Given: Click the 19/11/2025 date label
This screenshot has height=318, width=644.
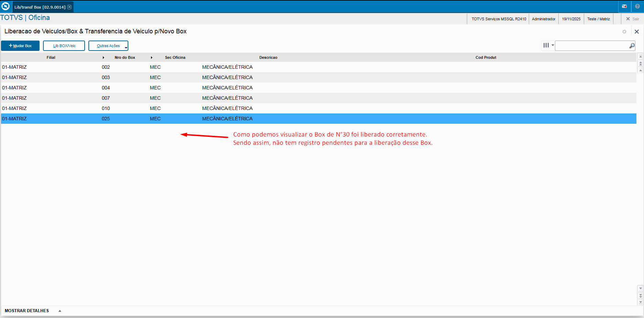Looking at the screenshot, I should click(x=571, y=19).
